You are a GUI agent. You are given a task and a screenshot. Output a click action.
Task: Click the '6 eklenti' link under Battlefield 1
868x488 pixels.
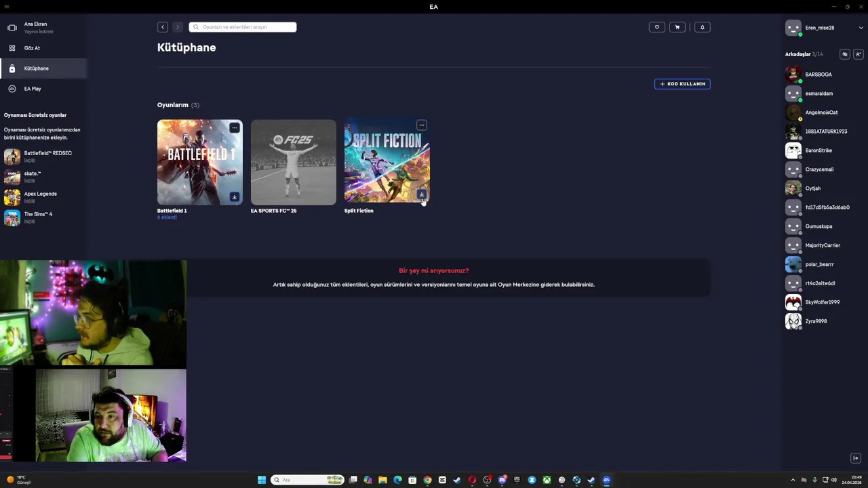tap(167, 218)
